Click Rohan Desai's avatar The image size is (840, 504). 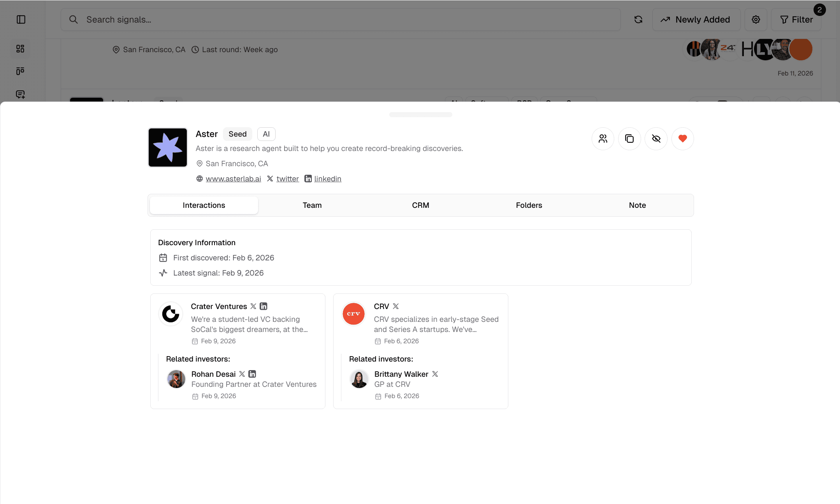click(176, 379)
